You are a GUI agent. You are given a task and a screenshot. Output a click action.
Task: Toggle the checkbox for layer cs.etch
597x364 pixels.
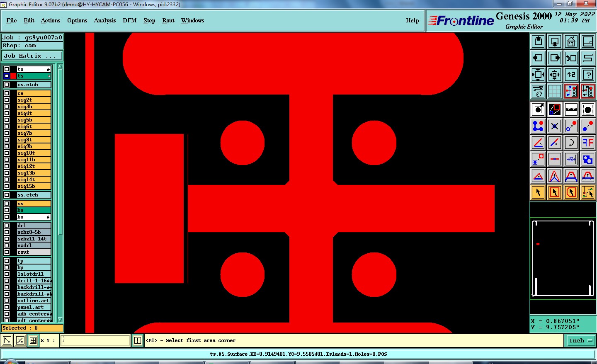tap(7, 85)
